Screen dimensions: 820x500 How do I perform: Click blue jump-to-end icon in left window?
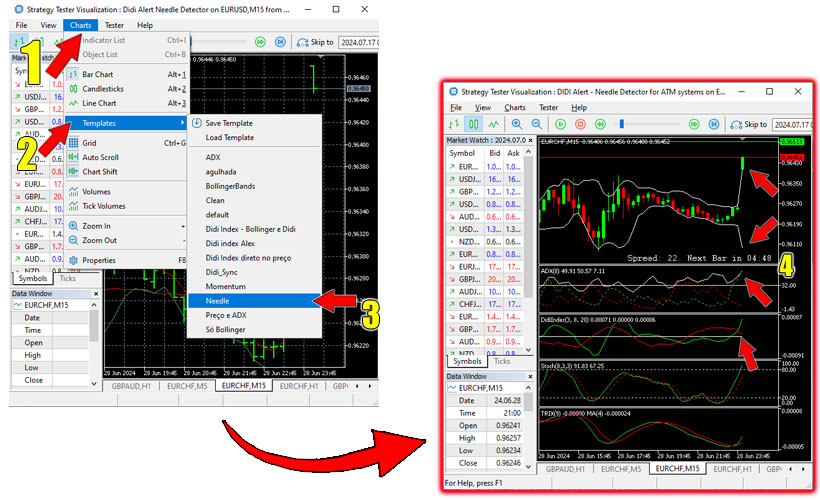point(280,42)
